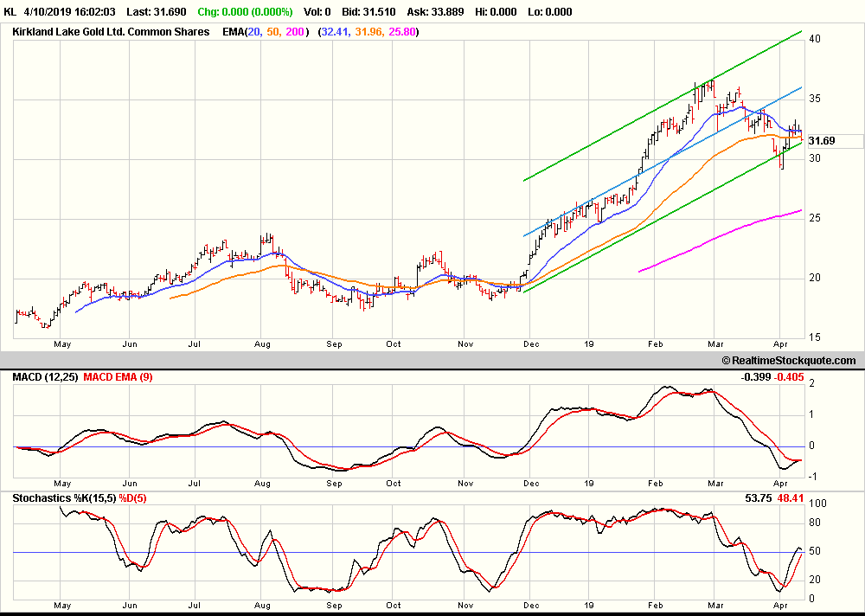The width and height of the screenshot is (865, 616).
Task: Click the Apr label on Stochastics time axis
Action: (780, 606)
